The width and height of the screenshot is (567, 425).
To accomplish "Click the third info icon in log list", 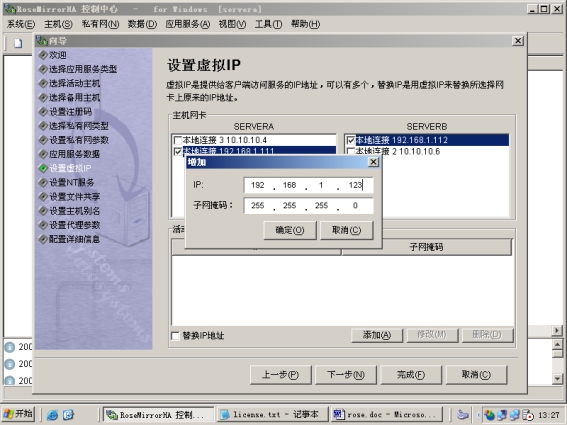I will point(10,380).
